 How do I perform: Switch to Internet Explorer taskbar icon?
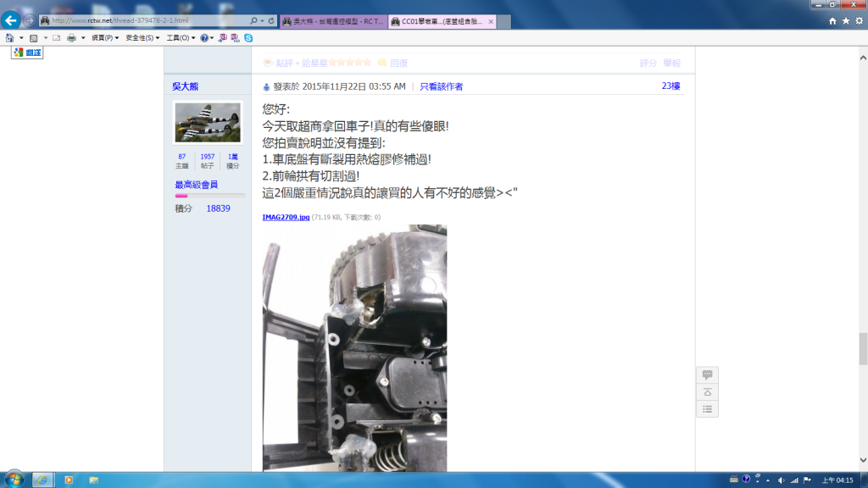pyautogui.click(x=42, y=480)
